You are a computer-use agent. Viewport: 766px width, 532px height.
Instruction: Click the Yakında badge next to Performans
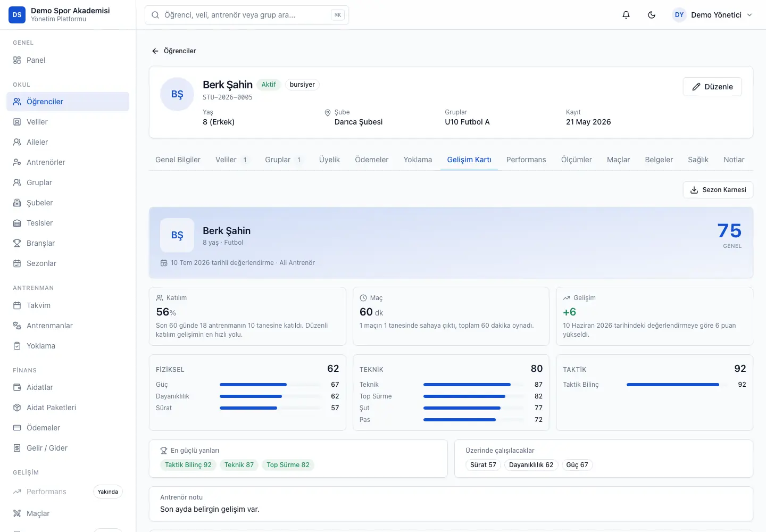108,492
